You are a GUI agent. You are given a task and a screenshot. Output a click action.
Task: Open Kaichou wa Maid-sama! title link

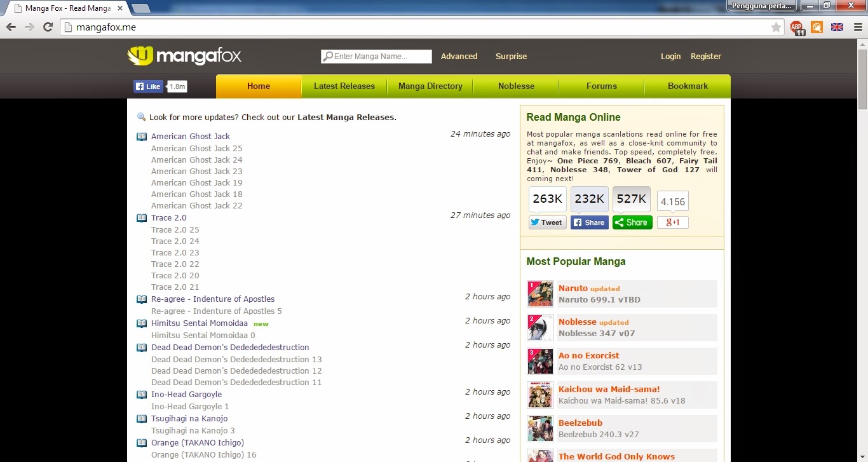609,390
